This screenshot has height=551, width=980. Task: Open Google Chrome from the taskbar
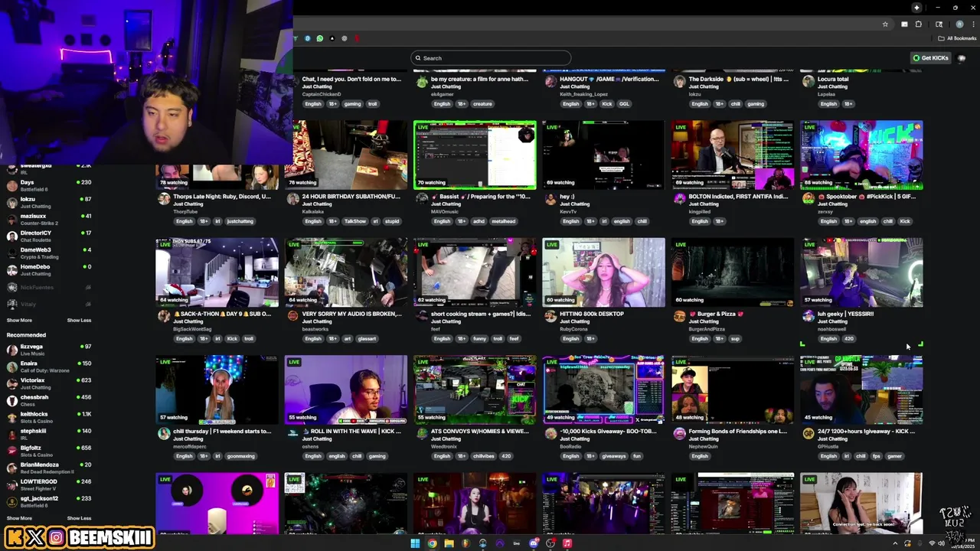[x=432, y=543]
